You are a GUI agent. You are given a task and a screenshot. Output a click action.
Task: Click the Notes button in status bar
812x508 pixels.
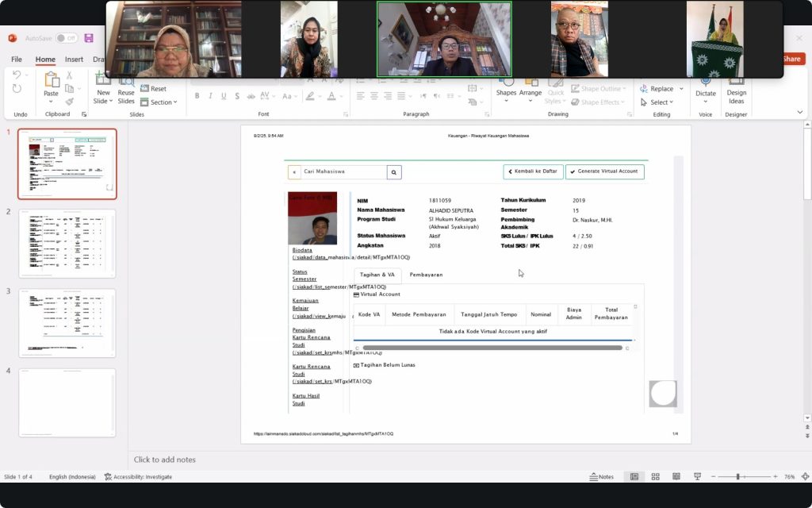[x=602, y=476]
